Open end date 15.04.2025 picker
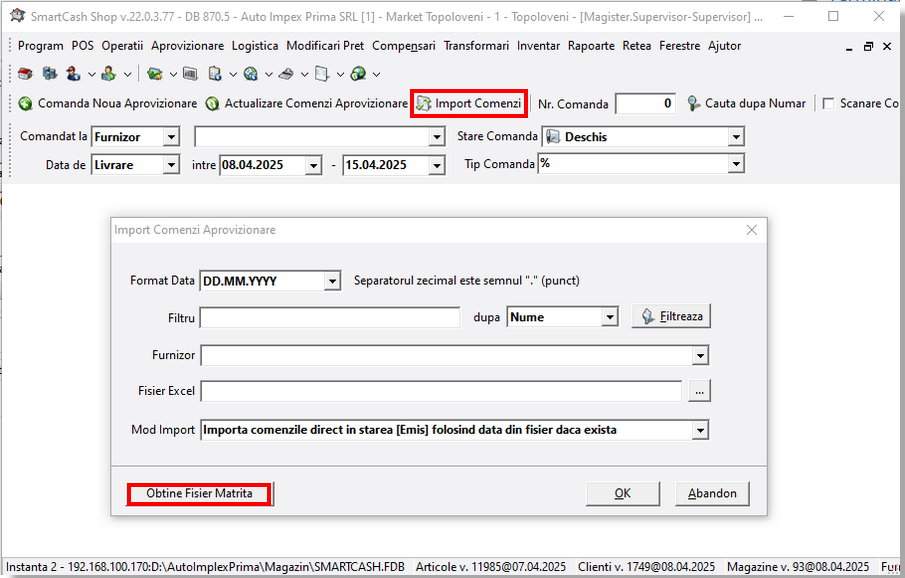905x578 pixels. (436, 166)
